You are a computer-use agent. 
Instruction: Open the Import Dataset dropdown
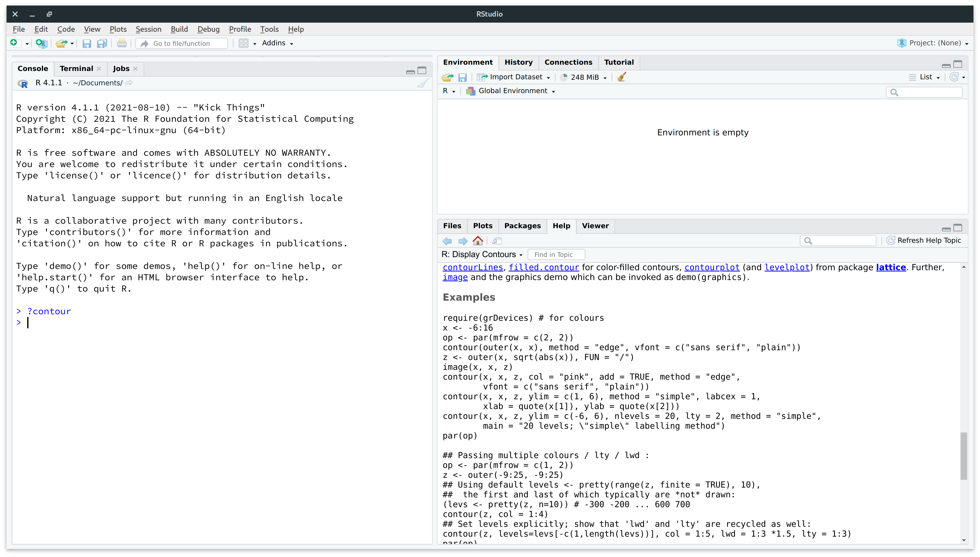pyautogui.click(x=513, y=77)
